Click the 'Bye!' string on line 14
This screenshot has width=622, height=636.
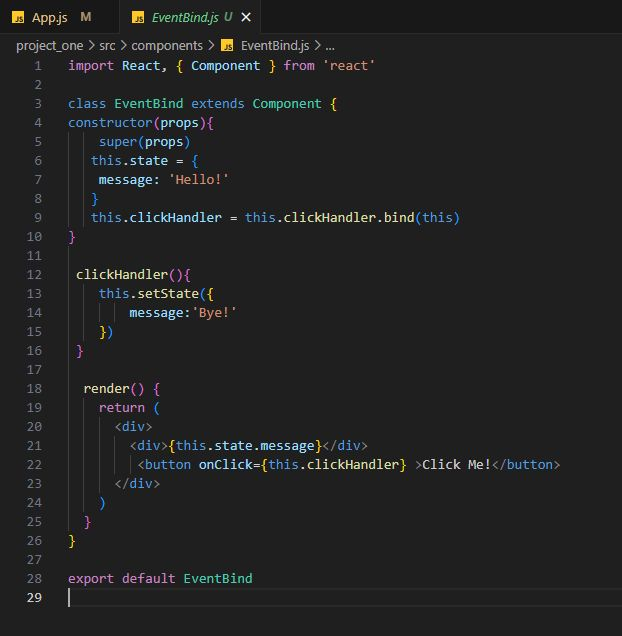coord(214,312)
